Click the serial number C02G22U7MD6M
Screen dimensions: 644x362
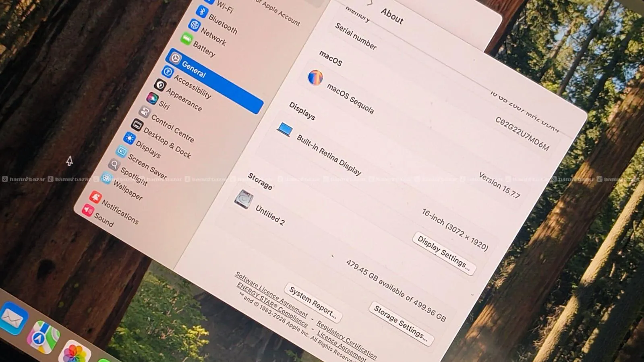tap(522, 134)
